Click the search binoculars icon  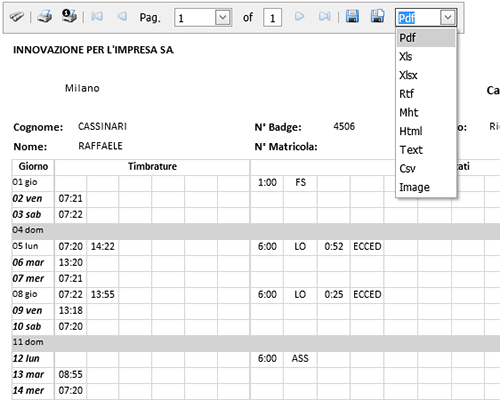[16, 17]
